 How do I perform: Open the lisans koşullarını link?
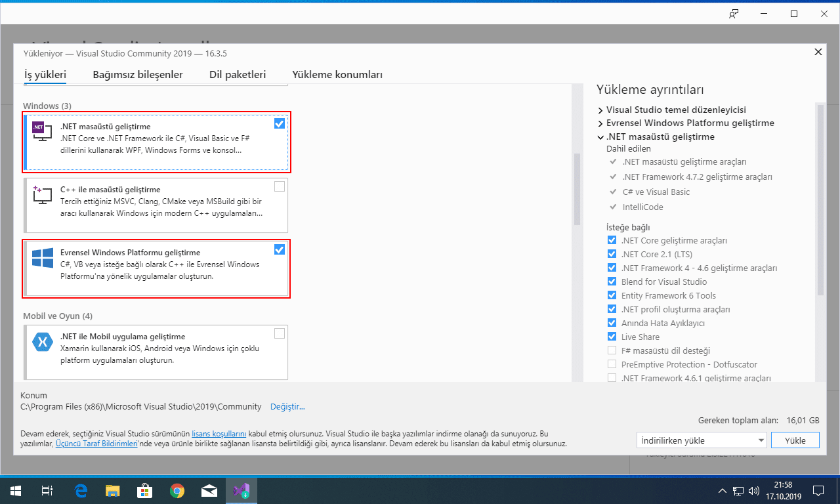219,434
